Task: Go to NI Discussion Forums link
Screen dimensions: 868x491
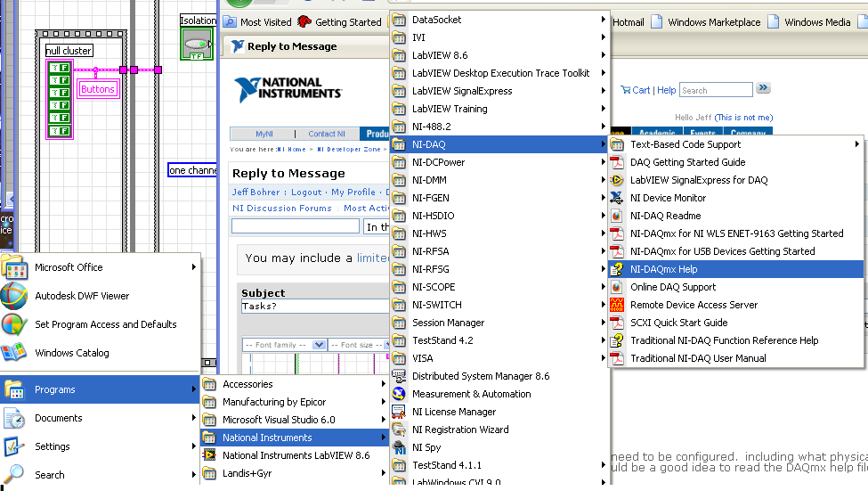Action: click(x=282, y=209)
